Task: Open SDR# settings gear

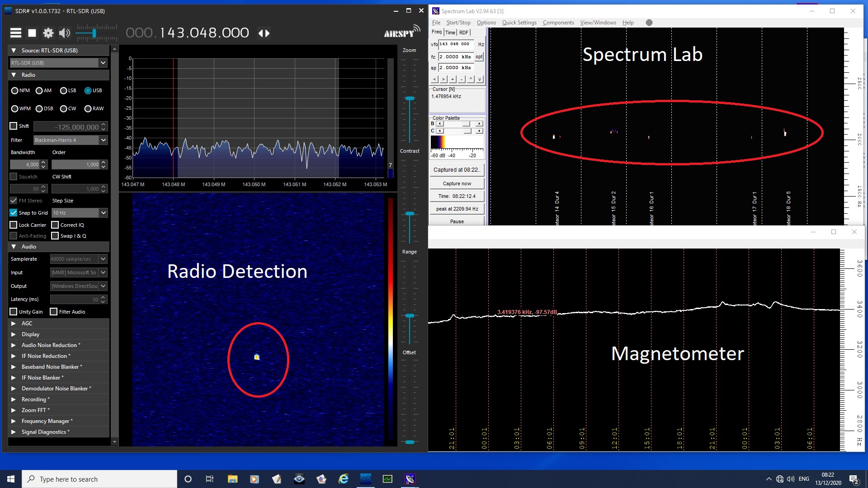Action: [x=48, y=33]
